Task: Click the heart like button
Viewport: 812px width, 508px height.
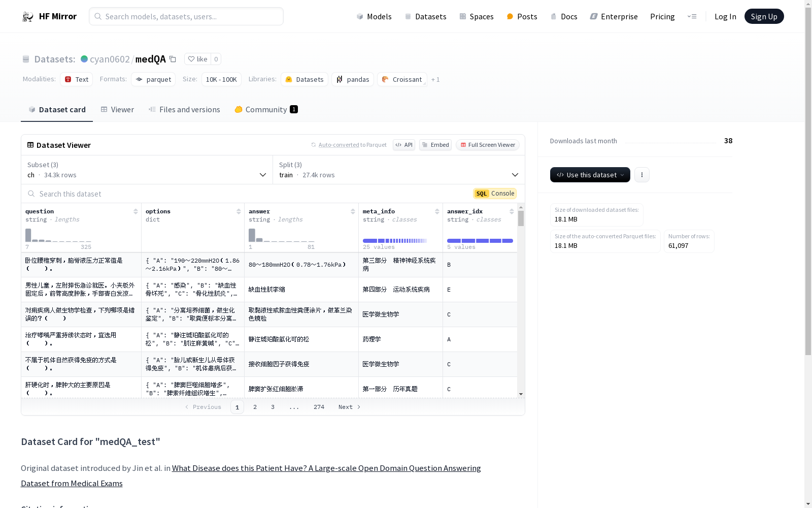Action: pos(197,59)
